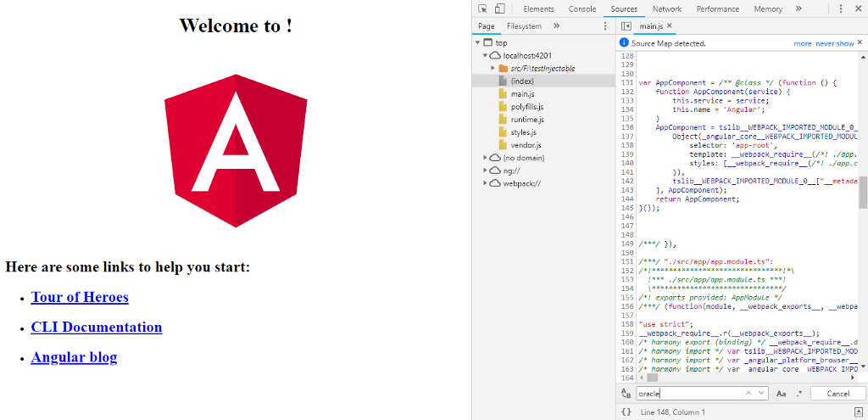This screenshot has height=420, width=868.
Task: Go to previous search result arrow
Action: coord(748,394)
